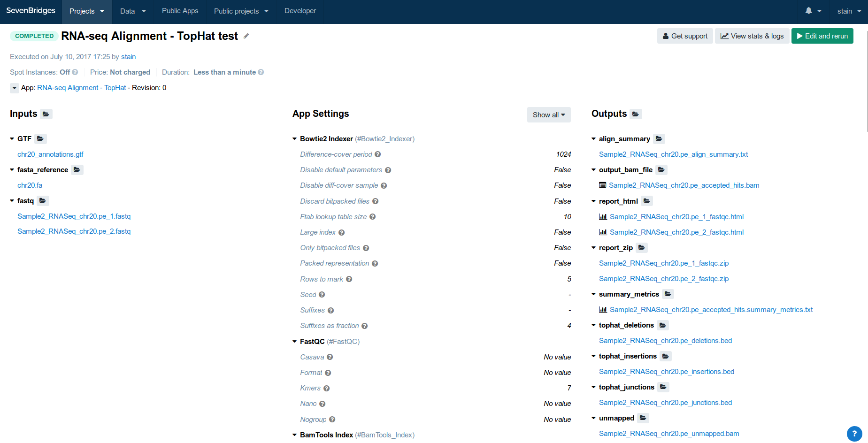Show help for Rows to mark
The image size is (868, 443).
pyautogui.click(x=349, y=279)
